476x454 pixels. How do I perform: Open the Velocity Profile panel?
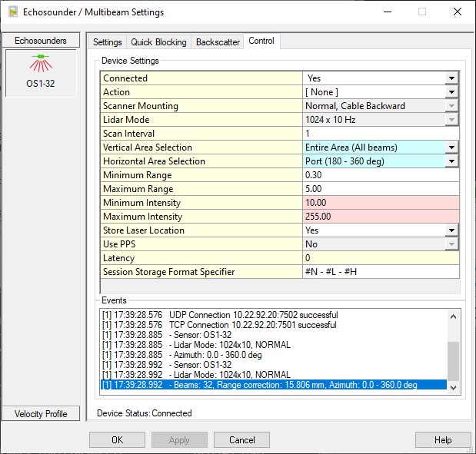[41, 414]
